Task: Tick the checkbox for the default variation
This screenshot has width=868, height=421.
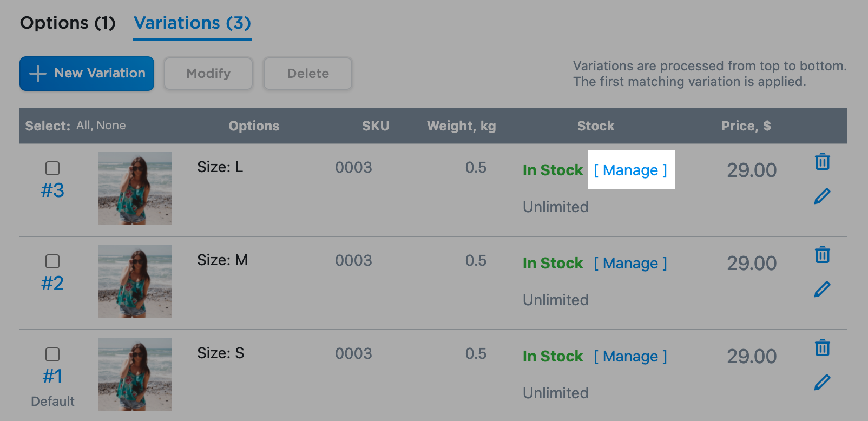Action: (x=52, y=354)
